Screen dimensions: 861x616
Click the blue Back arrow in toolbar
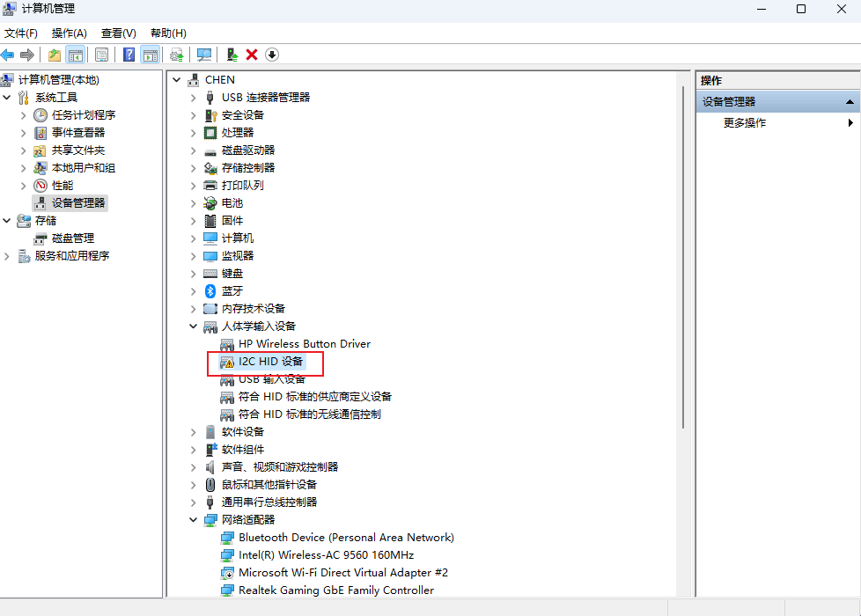pos(8,55)
